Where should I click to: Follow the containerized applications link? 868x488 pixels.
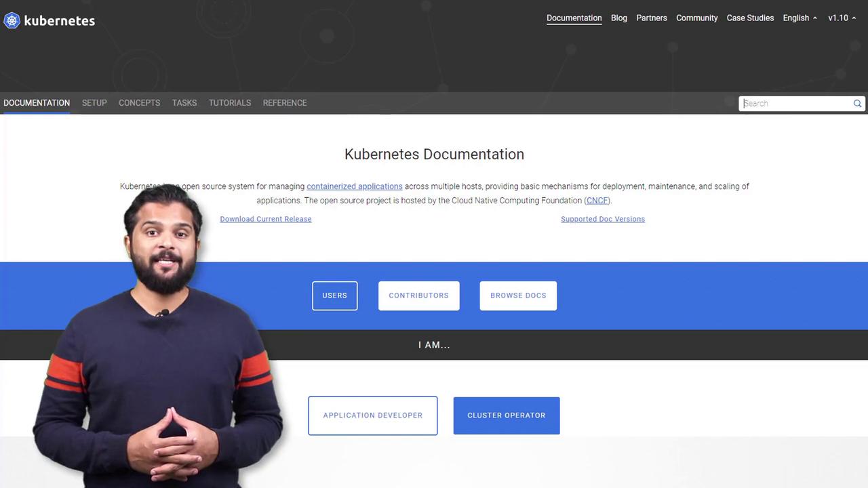pyautogui.click(x=355, y=186)
